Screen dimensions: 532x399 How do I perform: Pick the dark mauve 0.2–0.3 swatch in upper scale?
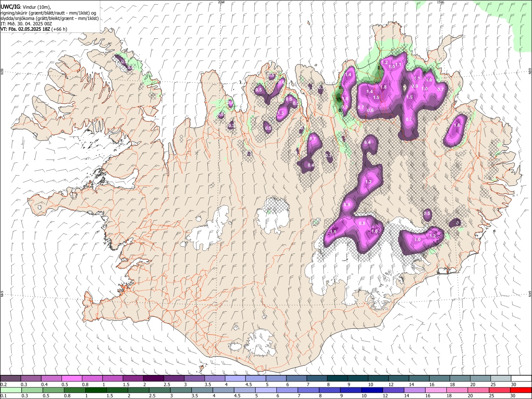click(10, 378)
